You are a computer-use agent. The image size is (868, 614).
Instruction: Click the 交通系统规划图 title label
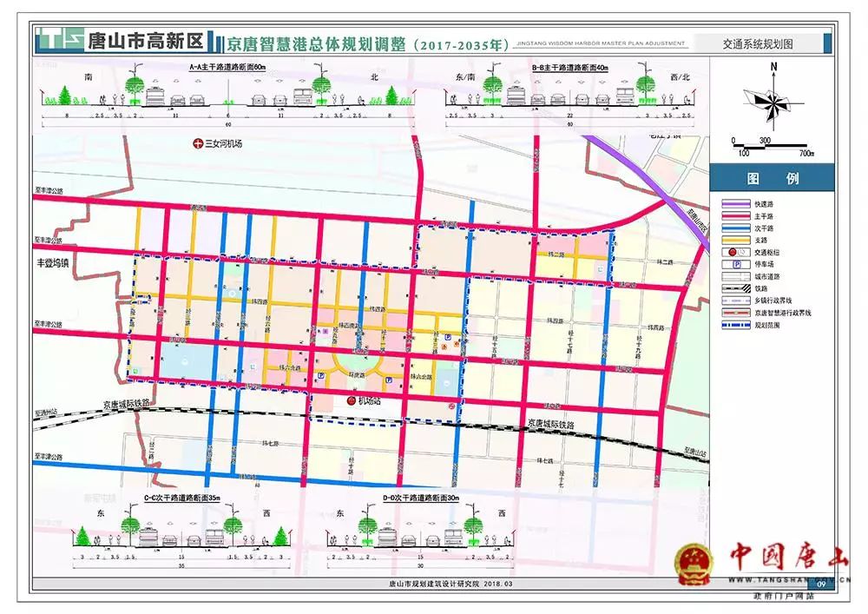pyautogui.click(x=757, y=43)
